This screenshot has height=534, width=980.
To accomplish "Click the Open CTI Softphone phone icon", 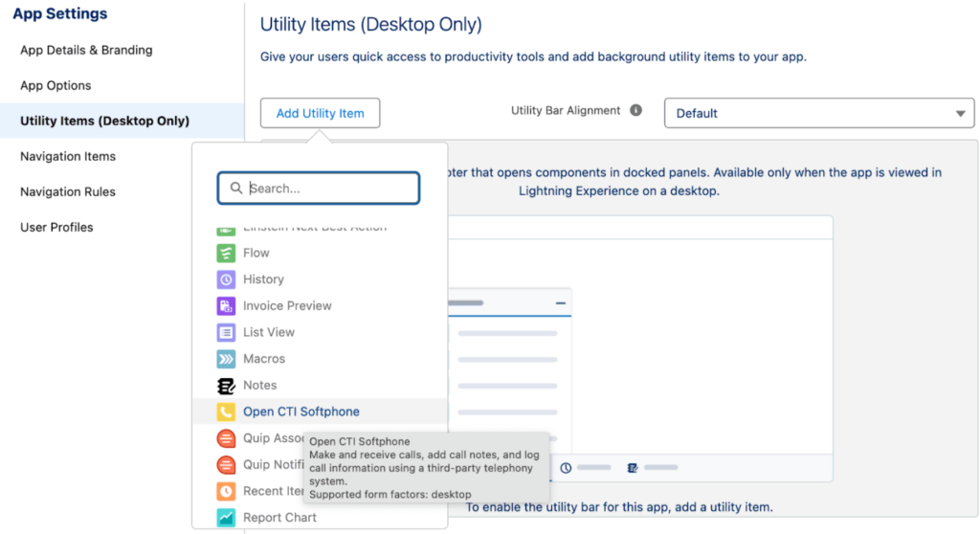I will point(226,412).
